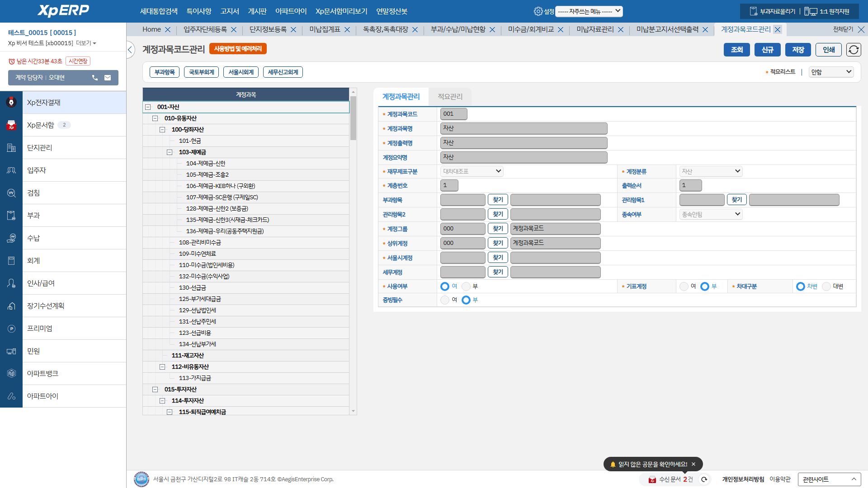Open the 자주쓰는 메뉴 dropdown

point(589,11)
